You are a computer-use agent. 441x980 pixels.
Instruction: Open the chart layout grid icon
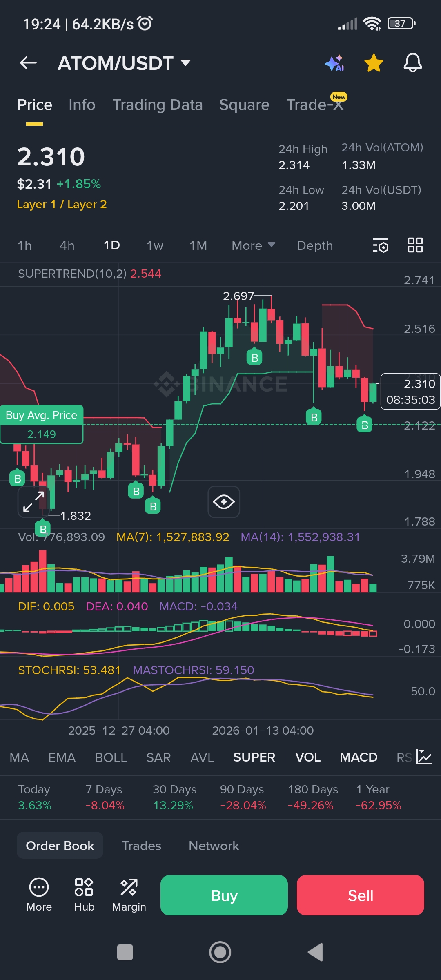(x=415, y=245)
